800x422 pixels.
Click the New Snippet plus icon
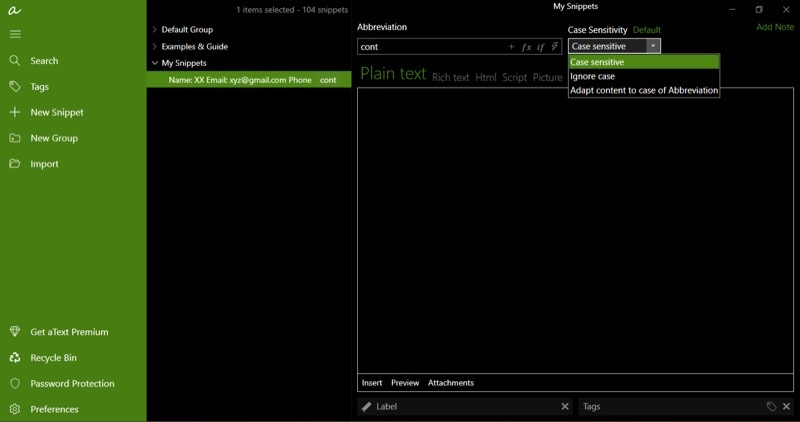pyautogui.click(x=15, y=112)
